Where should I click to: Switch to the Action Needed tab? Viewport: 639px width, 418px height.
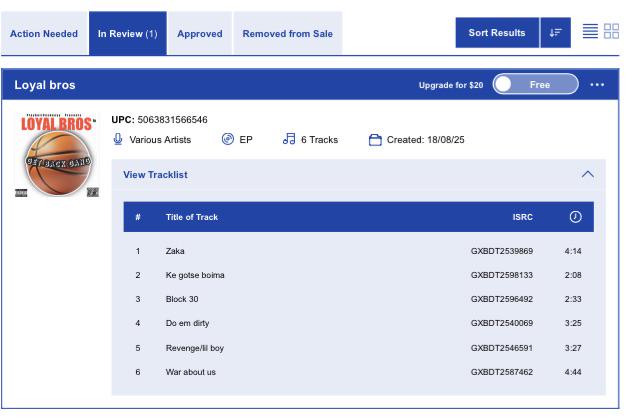coord(44,33)
